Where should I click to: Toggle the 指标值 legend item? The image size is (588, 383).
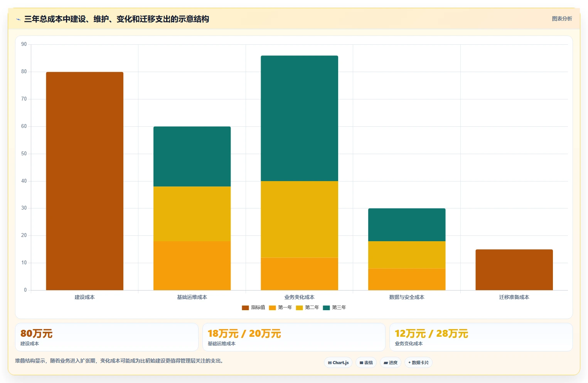click(x=253, y=307)
